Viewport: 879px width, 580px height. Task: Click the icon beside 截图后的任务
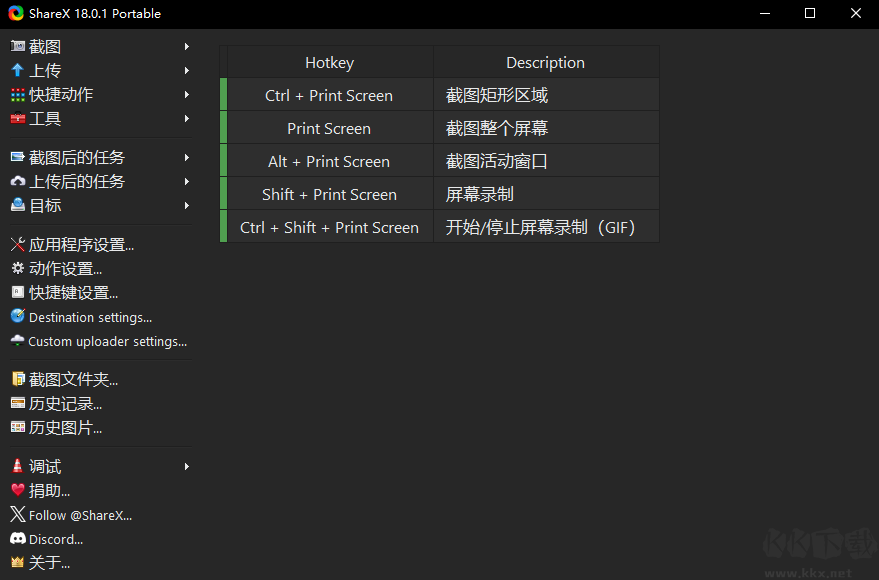click(18, 157)
